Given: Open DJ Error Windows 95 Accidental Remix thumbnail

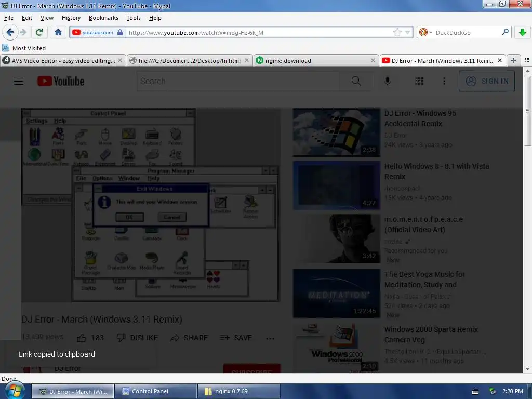Looking at the screenshot, I should click(337, 132).
